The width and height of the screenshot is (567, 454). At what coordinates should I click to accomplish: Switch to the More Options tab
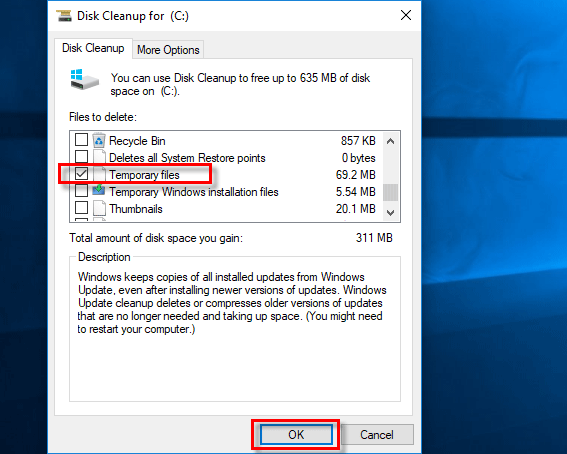point(168,50)
